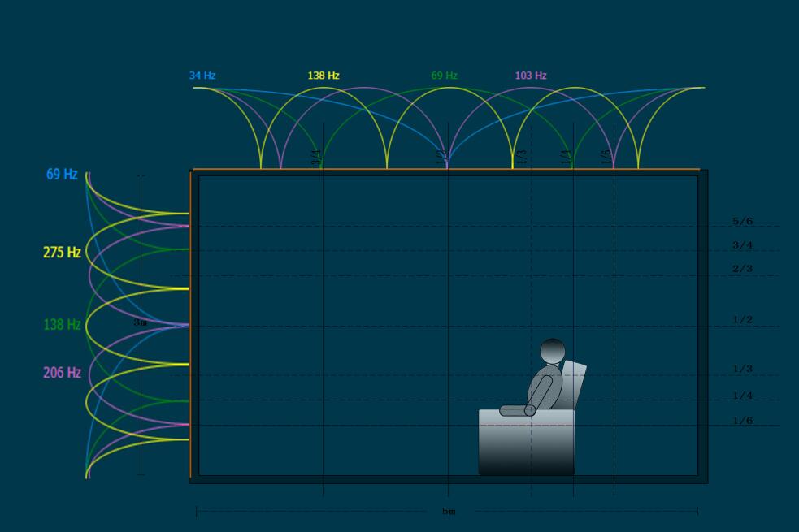799x532 pixels.
Task: Click the 5m room width dimension label
Action: 449,512
